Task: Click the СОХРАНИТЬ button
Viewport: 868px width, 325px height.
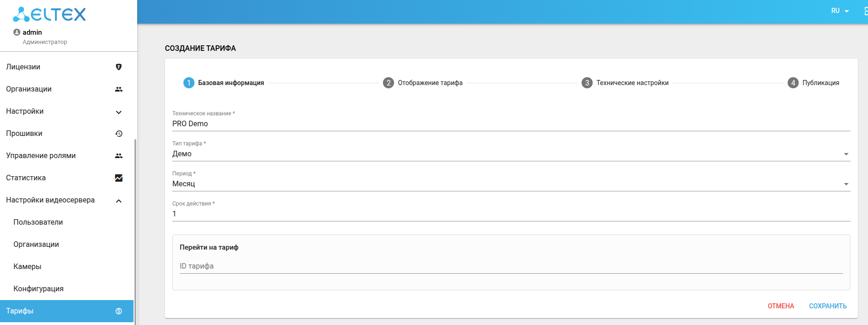Action: click(x=828, y=306)
